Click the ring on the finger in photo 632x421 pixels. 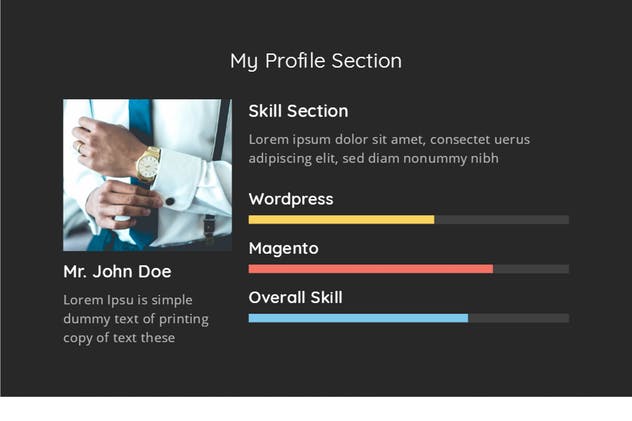(x=80, y=146)
